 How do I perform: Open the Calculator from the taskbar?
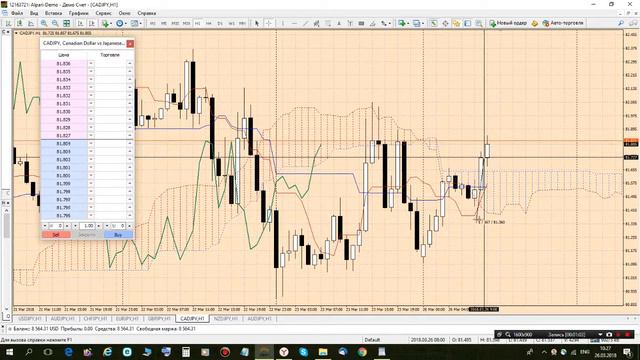coord(186,352)
